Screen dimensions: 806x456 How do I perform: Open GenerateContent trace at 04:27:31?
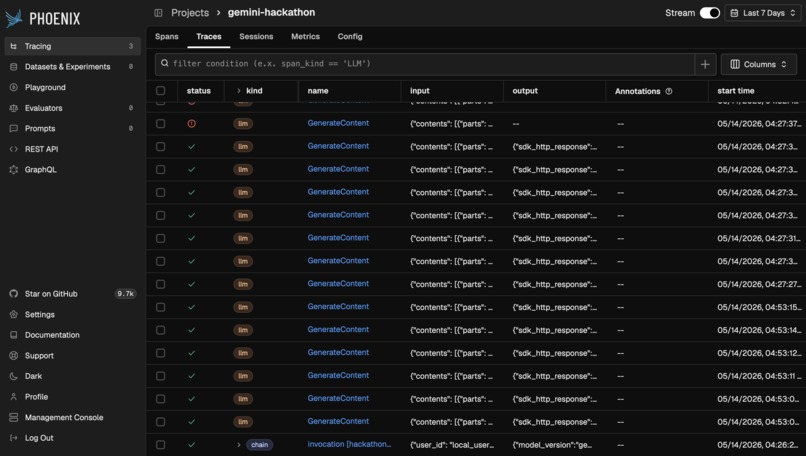coord(338,238)
